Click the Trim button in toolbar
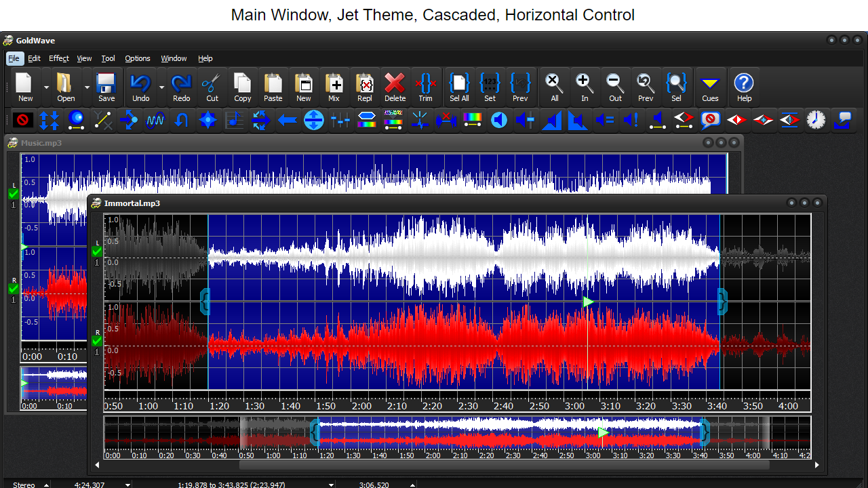868x488 pixels. (425, 87)
